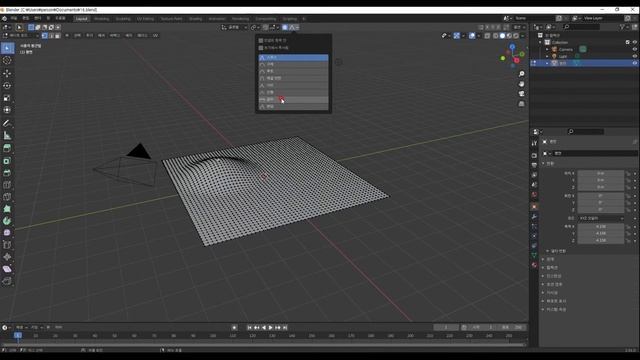Play the timeline animation
The image size is (640, 360).
click(x=271, y=327)
